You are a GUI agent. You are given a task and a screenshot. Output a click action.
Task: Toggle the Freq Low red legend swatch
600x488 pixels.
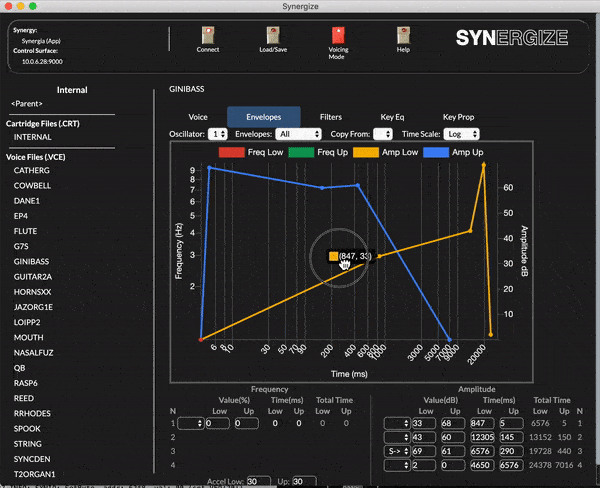click(232, 152)
